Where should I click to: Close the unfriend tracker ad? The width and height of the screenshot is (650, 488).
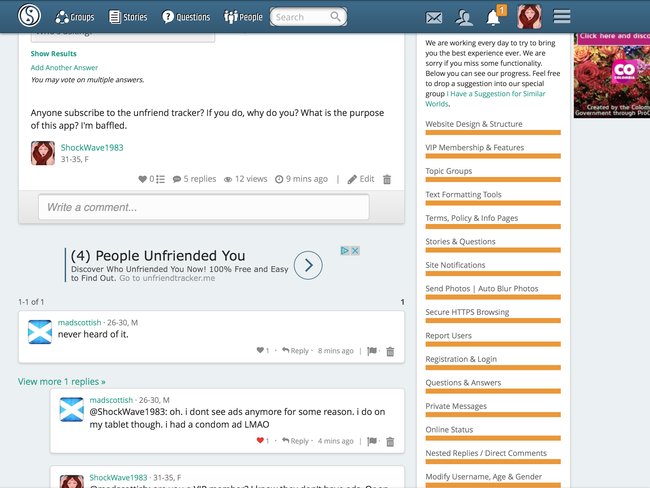coord(355,250)
